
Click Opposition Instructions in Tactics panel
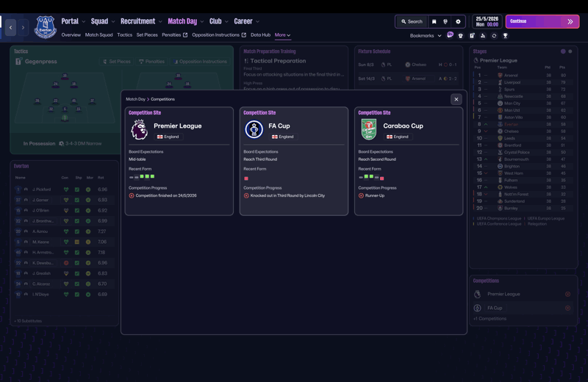200,62
